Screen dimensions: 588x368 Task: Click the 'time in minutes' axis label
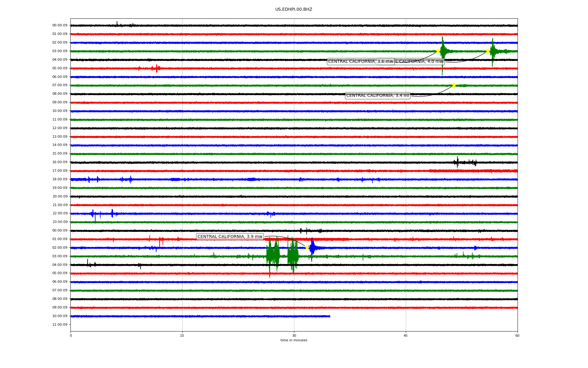[x=294, y=340]
